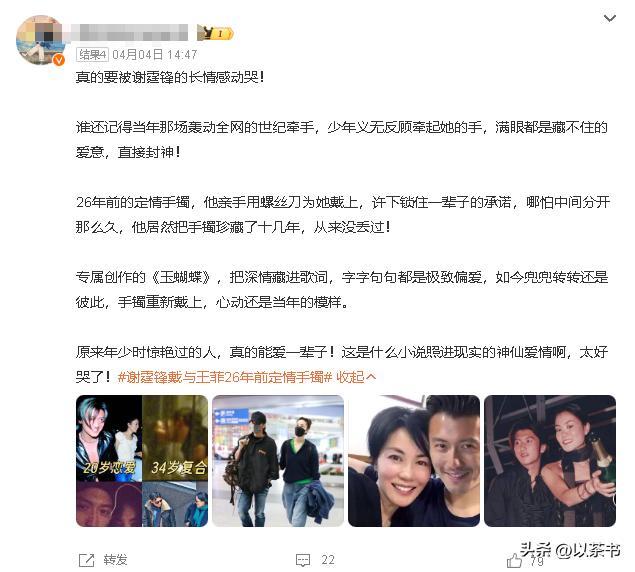The height and width of the screenshot is (572, 635).
Task: Click the 头条 @以茶书 watermark
Action: coord(570,550)
